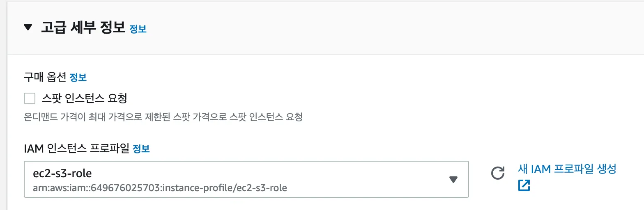Click the external link icon
Viewport: 644px width, 210px height.
coord(524,185)
